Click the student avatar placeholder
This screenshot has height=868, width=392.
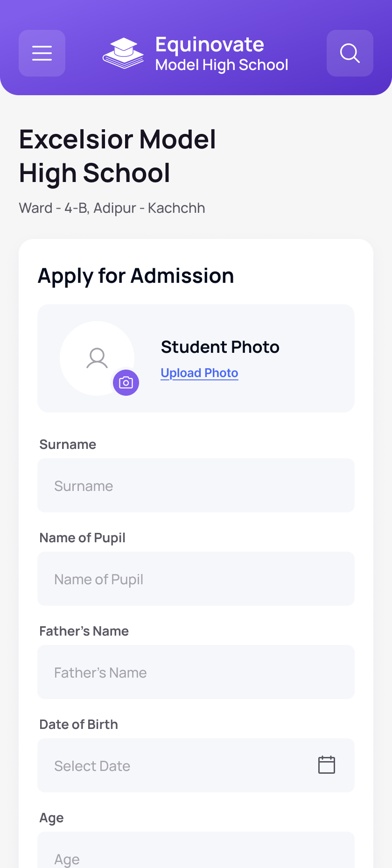[x=97, y=358]
